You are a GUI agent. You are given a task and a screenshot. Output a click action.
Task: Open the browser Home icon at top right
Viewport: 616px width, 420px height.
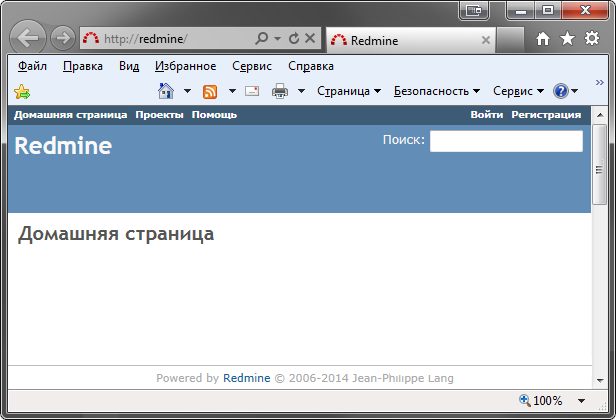tap(543, 39)
